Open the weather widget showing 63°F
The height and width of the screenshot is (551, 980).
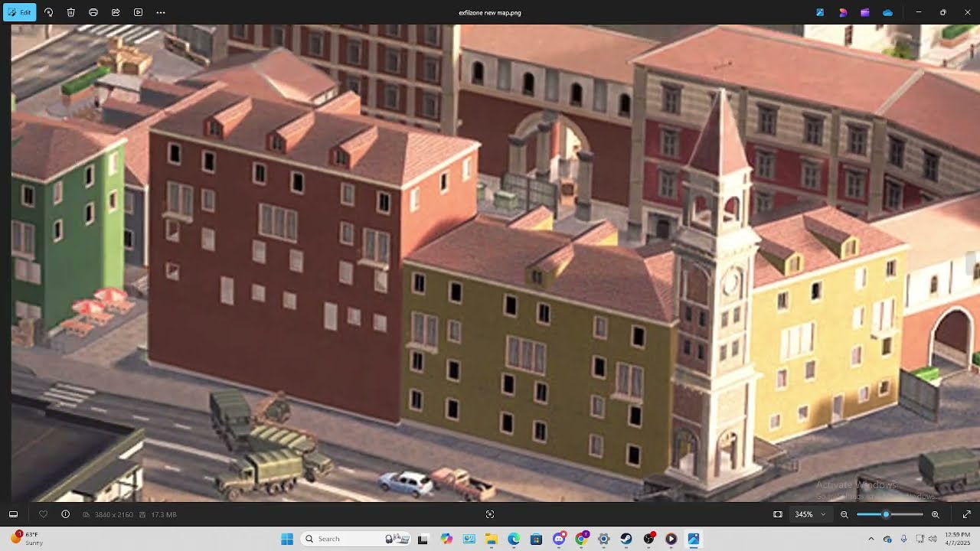(28, 539)
